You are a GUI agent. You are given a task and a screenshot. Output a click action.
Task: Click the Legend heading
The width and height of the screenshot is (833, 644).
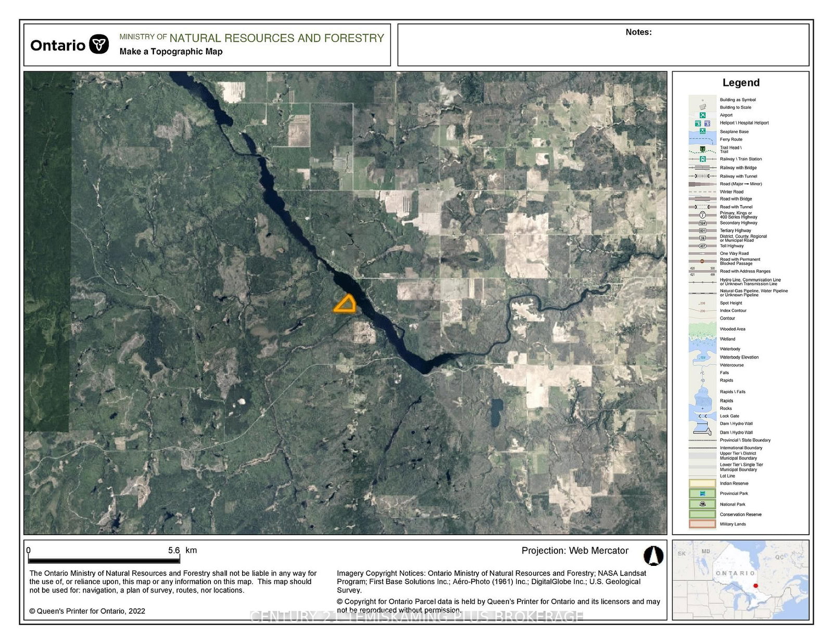(740, 83)
